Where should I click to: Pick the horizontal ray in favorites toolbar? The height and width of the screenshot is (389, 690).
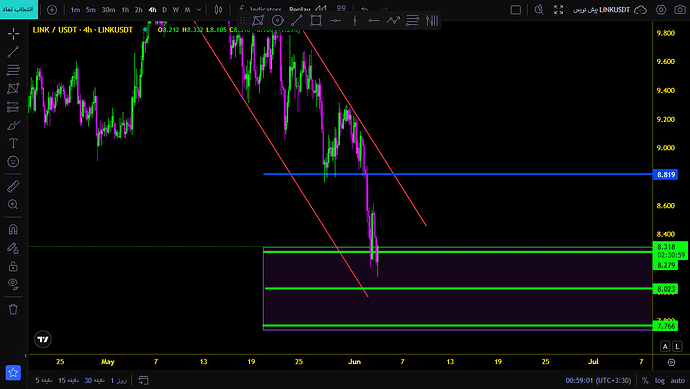(374, 20)
